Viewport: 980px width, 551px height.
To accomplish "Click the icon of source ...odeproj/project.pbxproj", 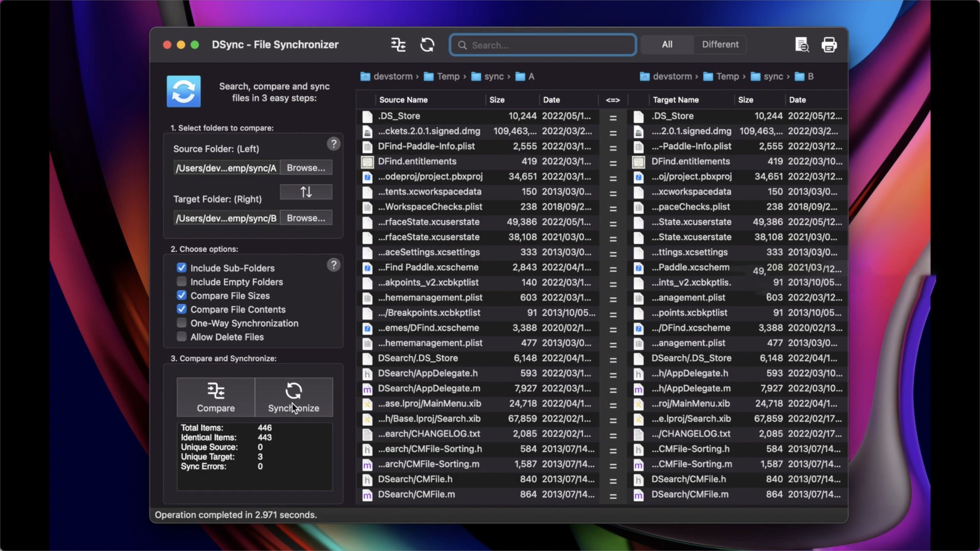I will tap(367, 177).
